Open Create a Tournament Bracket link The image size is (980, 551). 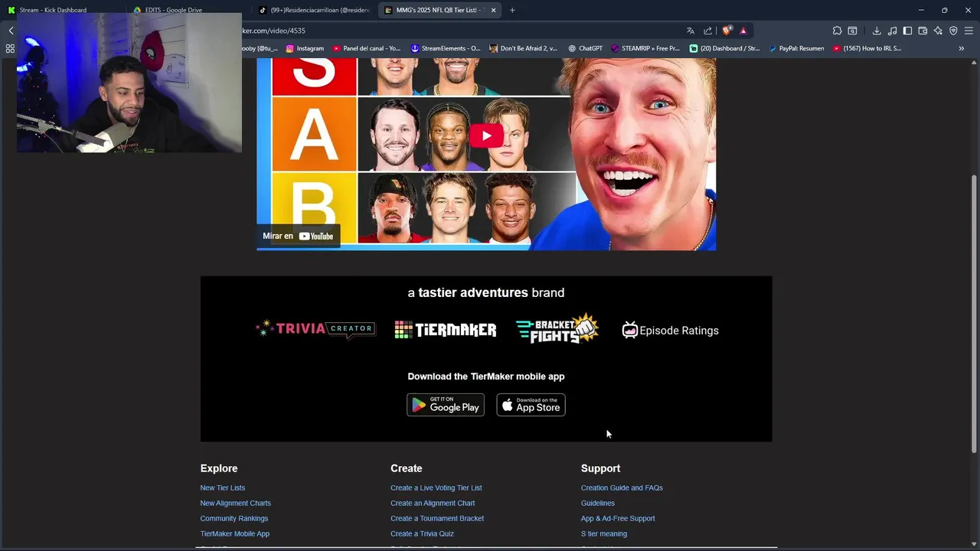pyautogui.click(x=437, y=518)
